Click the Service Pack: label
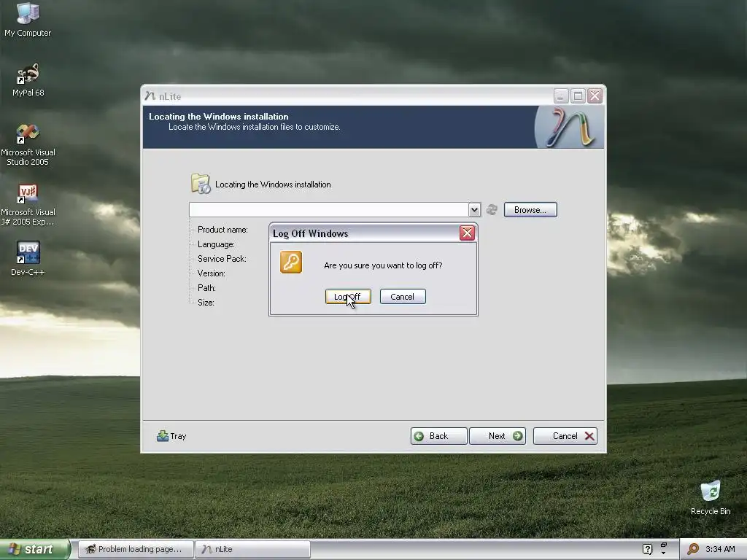Image resolution: width=747 pixels, height=560 pixels. [222, 259]
